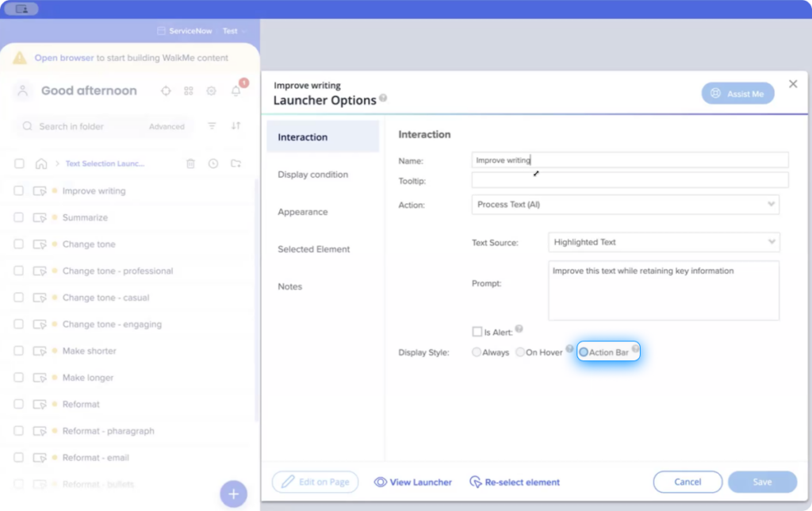Click View Launcher at dialog bottom
Screen dimensions: 812x511
412,482
